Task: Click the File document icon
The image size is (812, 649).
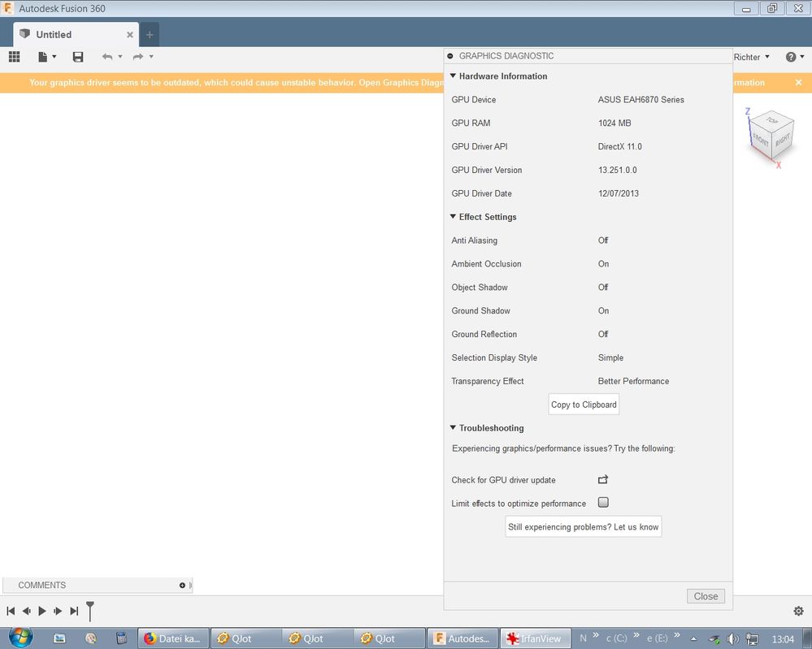Action: tap(42, 57)
